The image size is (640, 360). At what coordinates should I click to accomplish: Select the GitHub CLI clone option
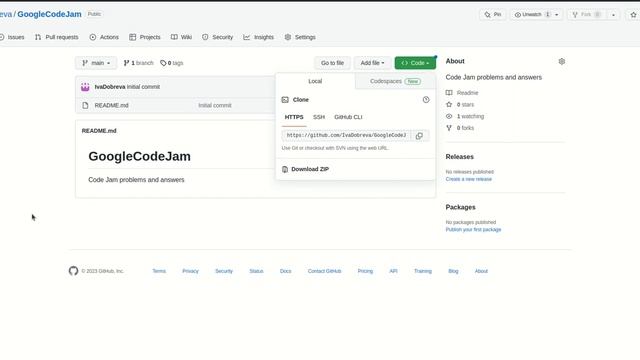[x=348, y=117]
